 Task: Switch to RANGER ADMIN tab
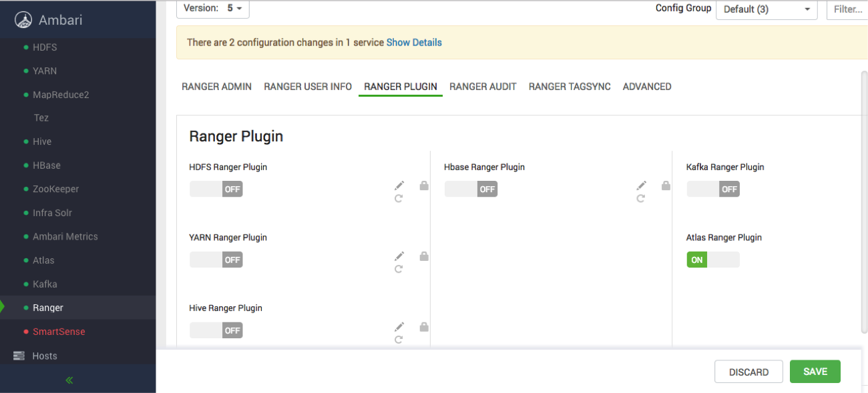216,87
